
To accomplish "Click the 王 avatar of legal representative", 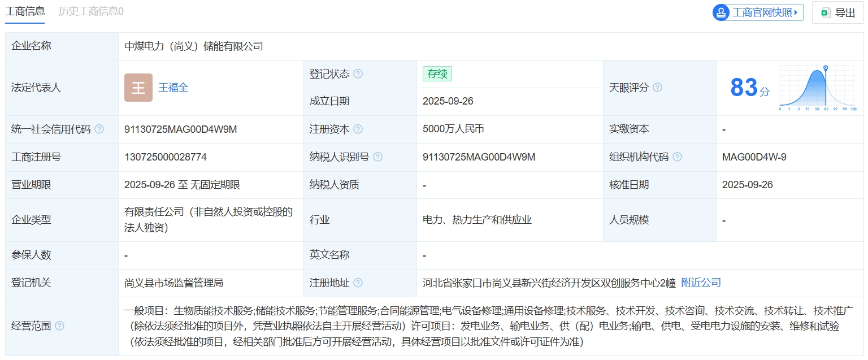I will [138, 88].
